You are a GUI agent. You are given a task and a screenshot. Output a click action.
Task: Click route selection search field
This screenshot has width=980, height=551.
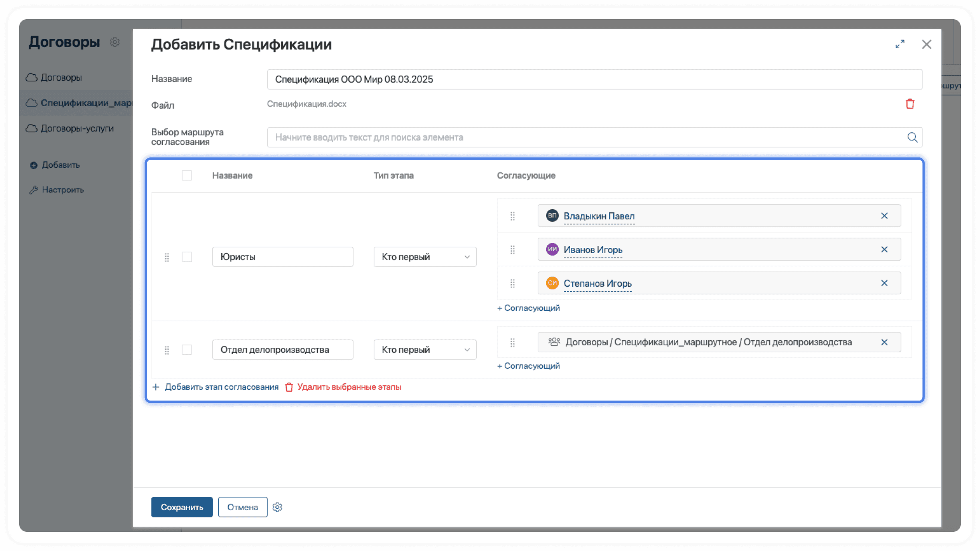pos(583,137)
